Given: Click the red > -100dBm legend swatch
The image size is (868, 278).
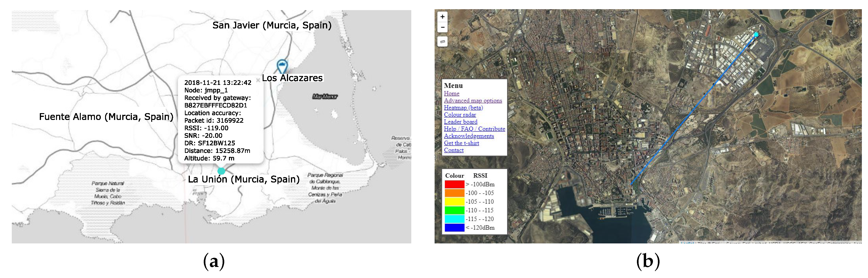Looking at the screenshot, I should coord(454,184).
